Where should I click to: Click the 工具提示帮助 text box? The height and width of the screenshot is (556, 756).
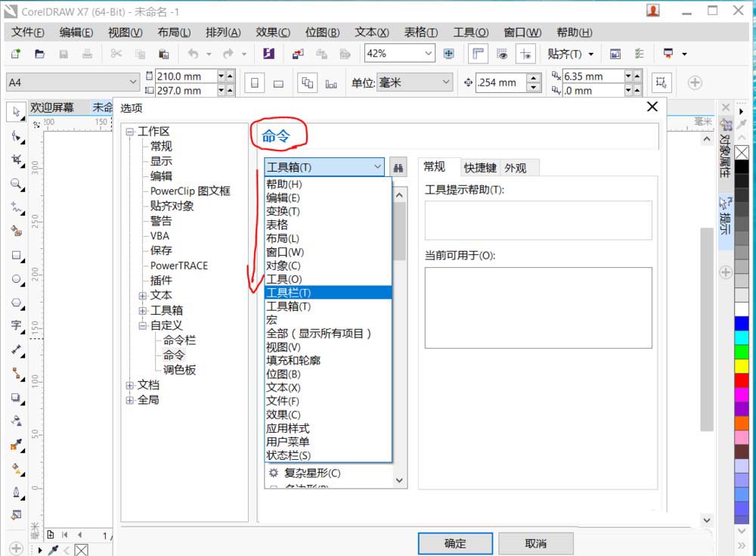(x=538, y=220)
